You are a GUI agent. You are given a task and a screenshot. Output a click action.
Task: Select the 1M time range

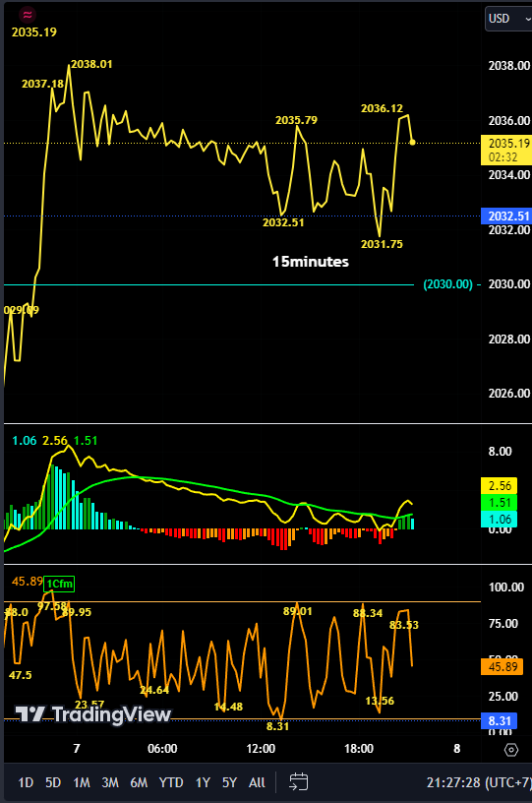tap(82, 782)
